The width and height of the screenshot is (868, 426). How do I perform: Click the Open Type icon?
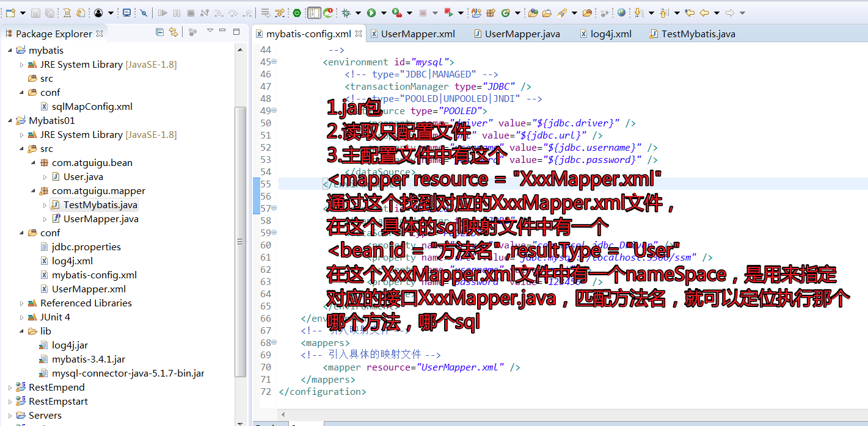pyautogui.click(x=533, y=13)
